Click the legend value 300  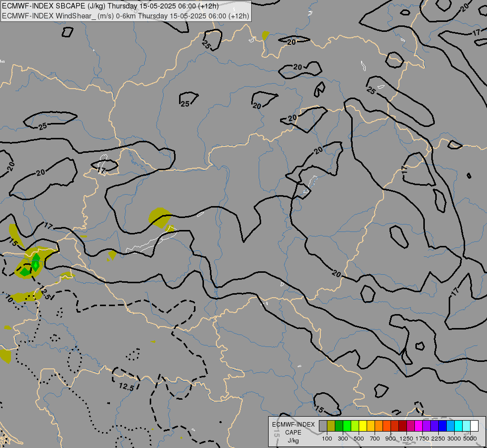343,439
